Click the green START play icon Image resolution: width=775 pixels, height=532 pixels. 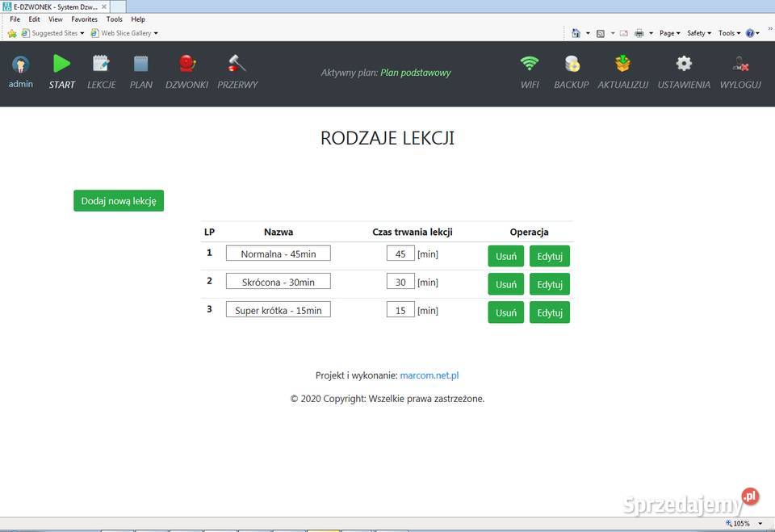(x=61, y=64)
